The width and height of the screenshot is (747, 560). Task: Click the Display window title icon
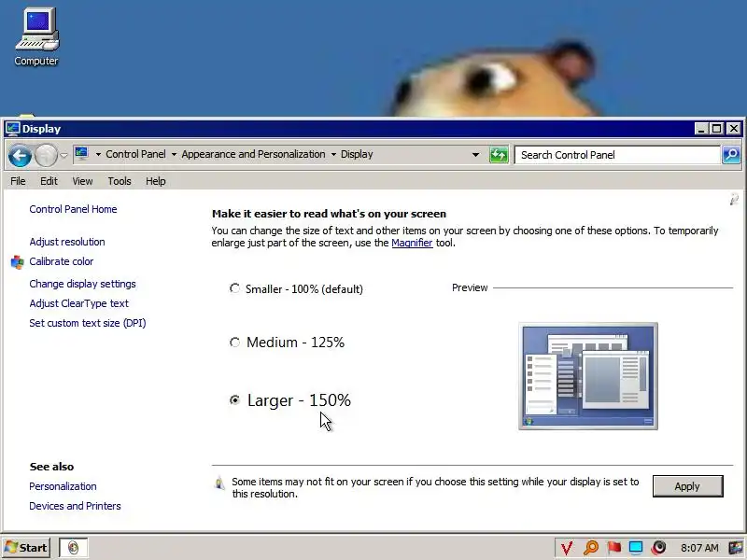point(12,129)
